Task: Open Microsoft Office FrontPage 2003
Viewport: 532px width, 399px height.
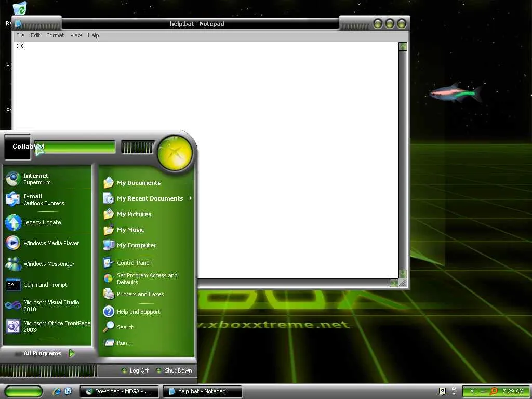Action: coord(47,326)
